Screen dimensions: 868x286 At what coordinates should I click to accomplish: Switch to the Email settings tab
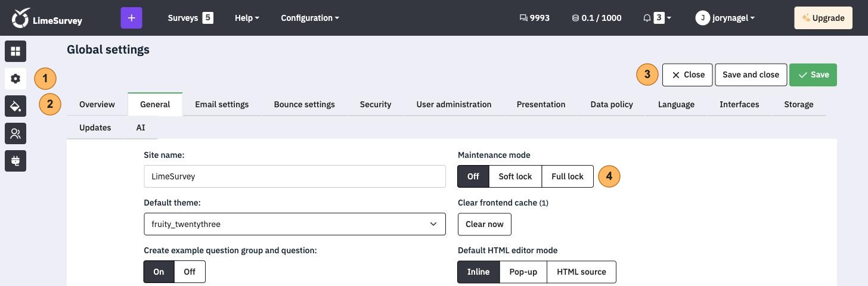pyautogui.click(x=222, y=104)
